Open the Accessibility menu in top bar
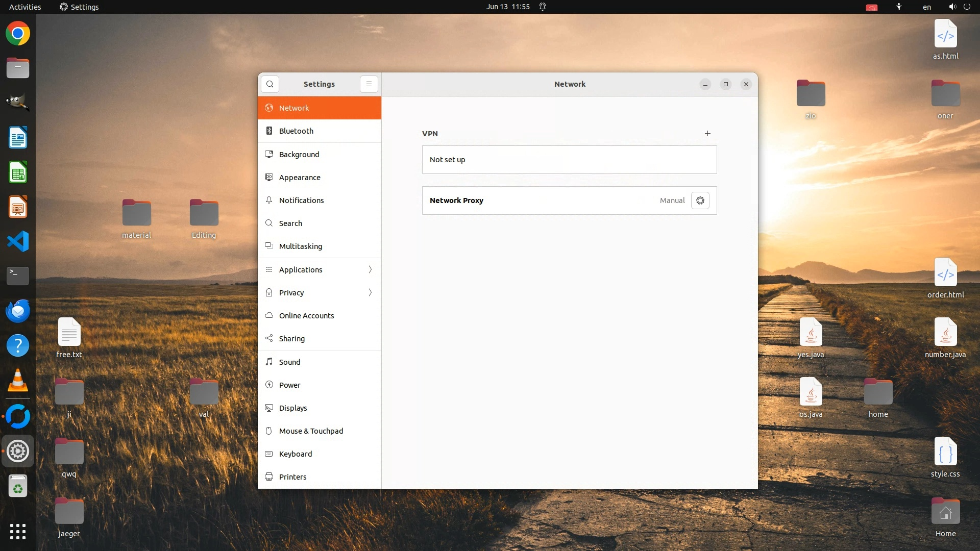The image size is (980, 551). 898,7
